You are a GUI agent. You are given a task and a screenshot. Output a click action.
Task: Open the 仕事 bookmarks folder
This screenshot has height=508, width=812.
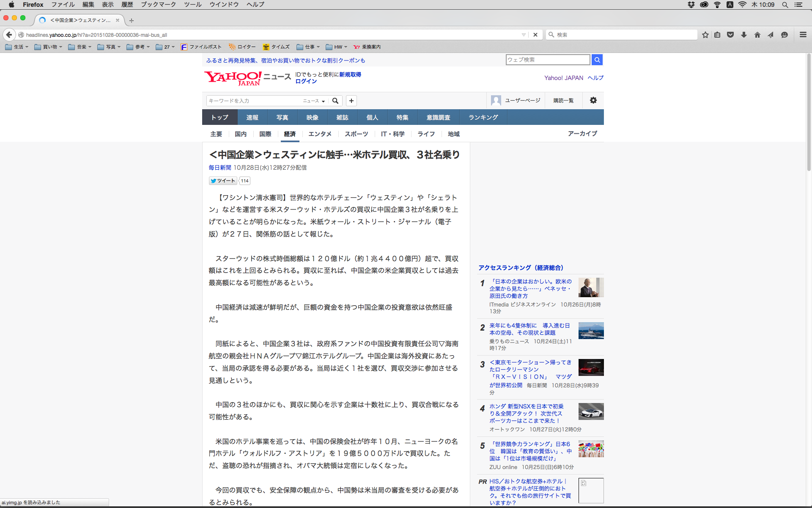(308, 47)
